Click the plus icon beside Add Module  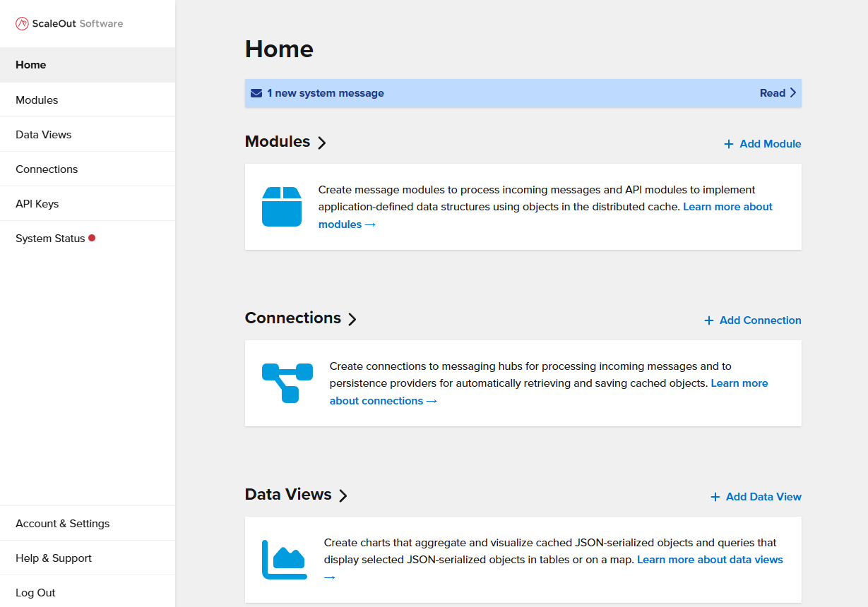coord(729,144)
